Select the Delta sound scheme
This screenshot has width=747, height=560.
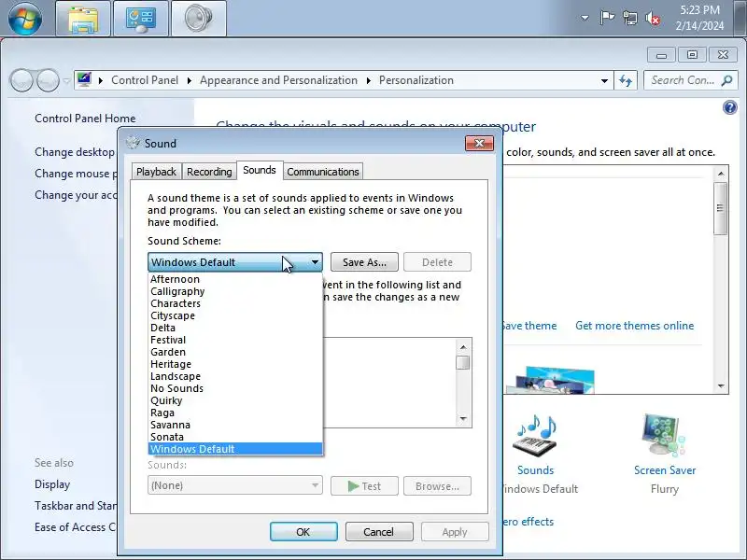click(235, 328)
